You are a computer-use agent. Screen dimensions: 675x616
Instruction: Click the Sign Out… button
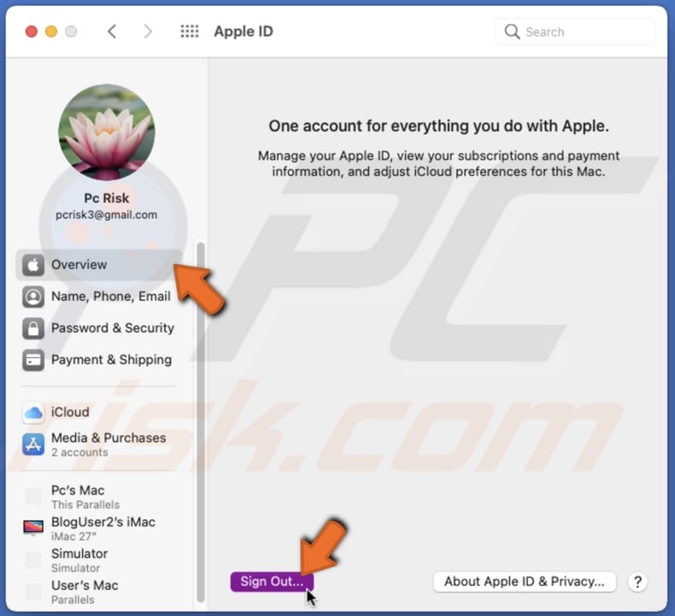(x=272, y=582)
